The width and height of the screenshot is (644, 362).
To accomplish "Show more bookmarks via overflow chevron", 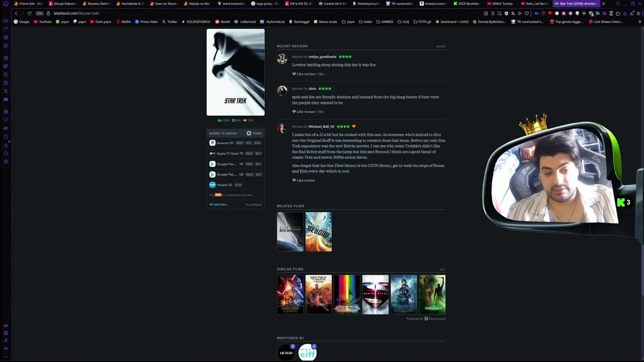I will (639, 22).
